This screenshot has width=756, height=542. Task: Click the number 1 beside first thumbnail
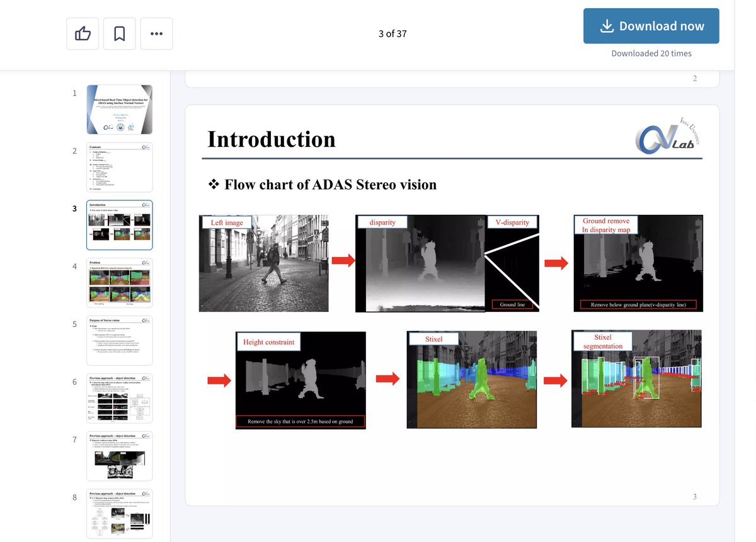pos(74,93)
